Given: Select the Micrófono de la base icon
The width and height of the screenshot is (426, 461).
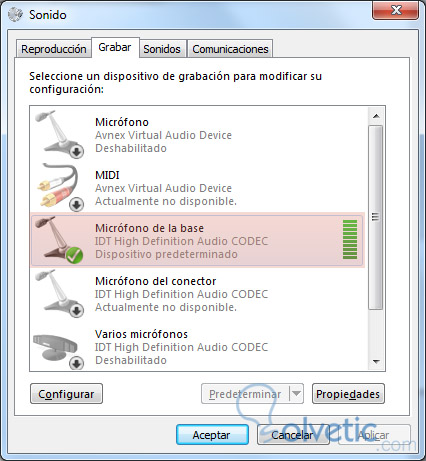Looking at the screenshot, I should (x=60, y=240).
